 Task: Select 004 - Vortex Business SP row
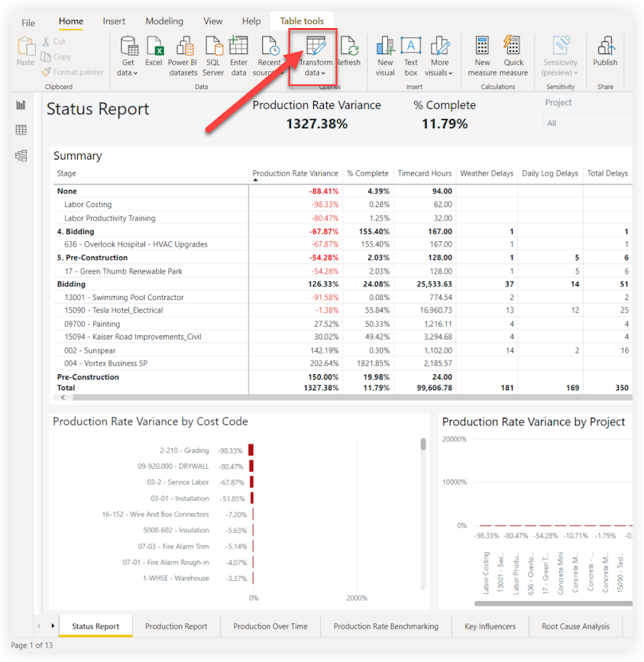[342, 363]
